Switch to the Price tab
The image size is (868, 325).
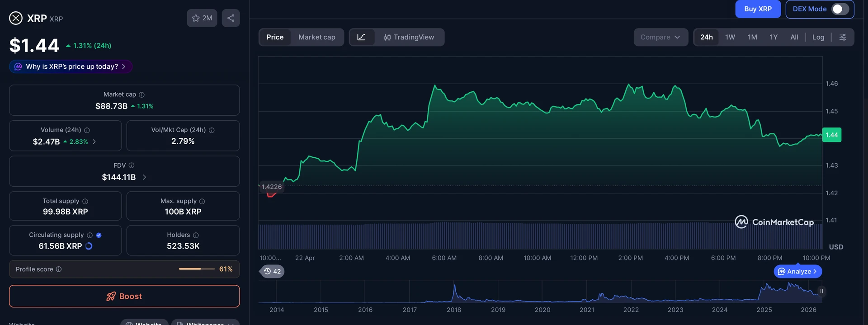(275, 37)
